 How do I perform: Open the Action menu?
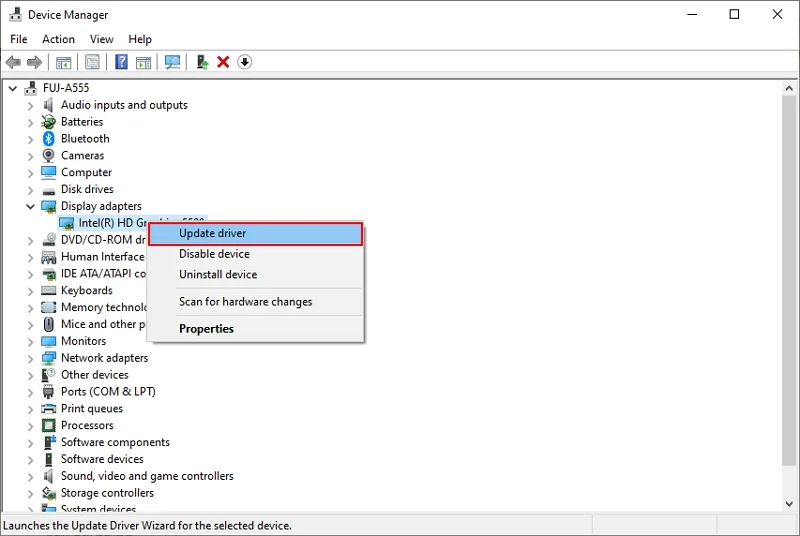pos(58,39)
